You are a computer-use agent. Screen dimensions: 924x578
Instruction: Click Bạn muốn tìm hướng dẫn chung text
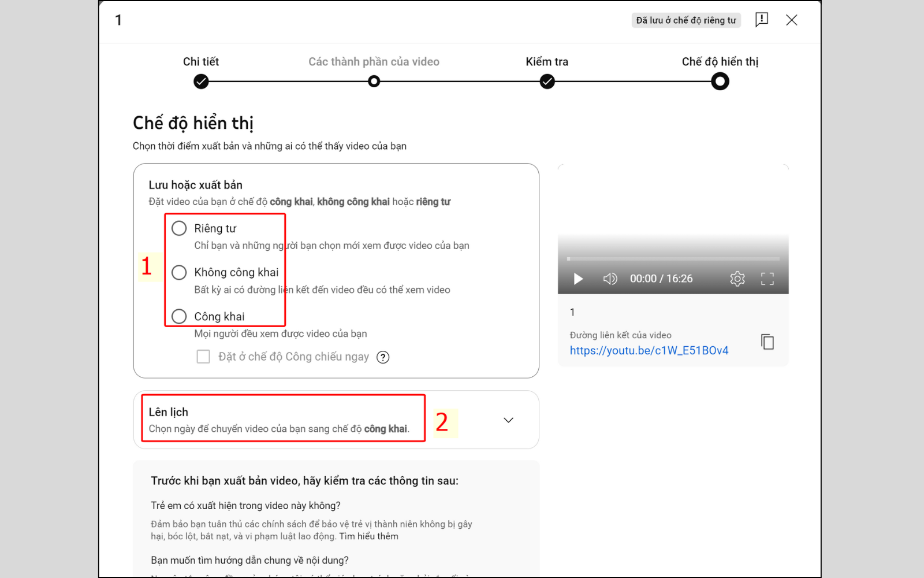(x=250, y=561)
